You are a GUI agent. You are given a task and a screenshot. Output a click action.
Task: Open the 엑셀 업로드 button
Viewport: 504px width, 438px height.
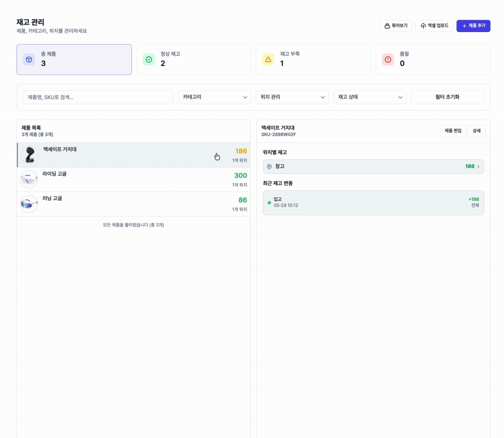pos(434,26)
